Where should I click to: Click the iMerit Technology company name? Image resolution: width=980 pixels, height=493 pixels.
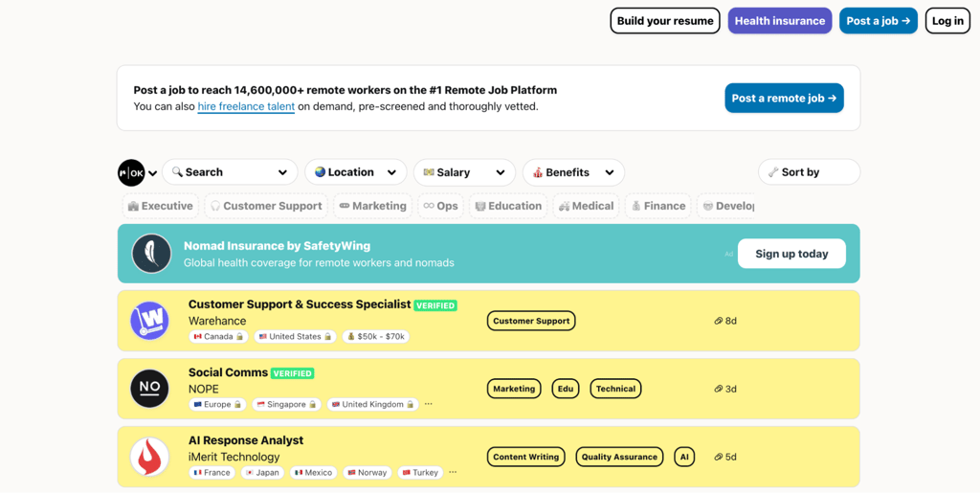click(234, 457)
